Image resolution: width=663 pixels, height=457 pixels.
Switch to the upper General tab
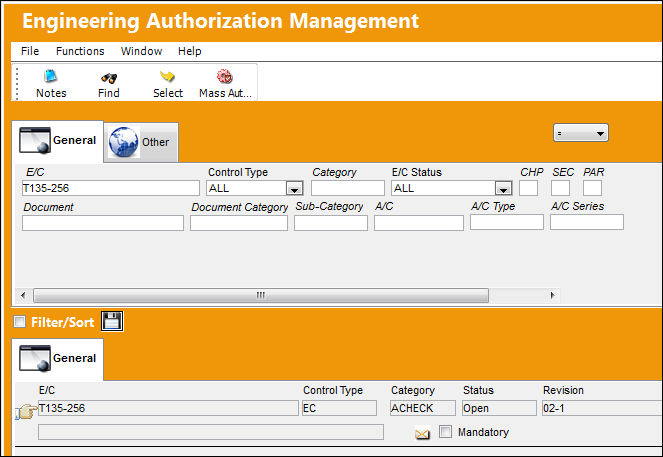58,141
